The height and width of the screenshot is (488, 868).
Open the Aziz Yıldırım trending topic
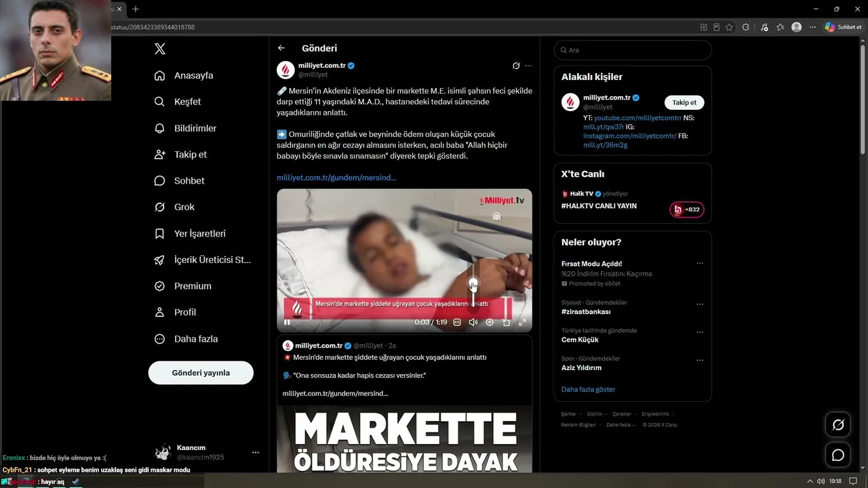(x=581, y=368)
